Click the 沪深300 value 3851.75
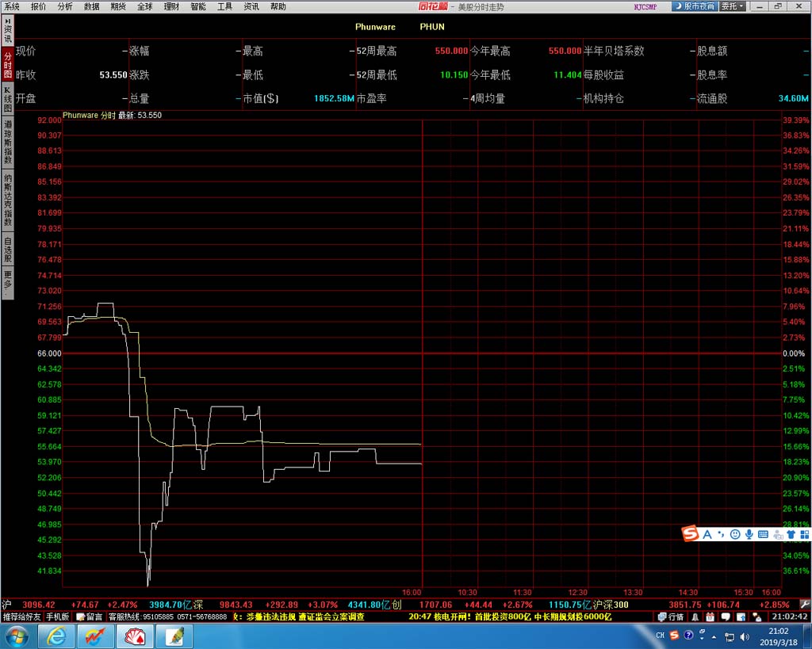Screen dimensions: 812x649 [x=685, y=605]
